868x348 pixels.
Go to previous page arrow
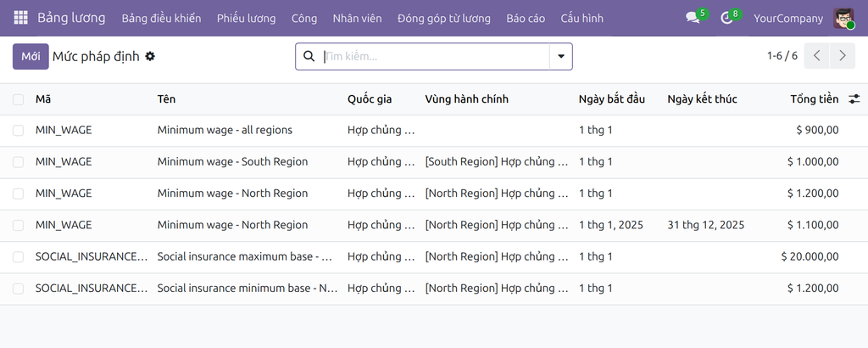(x=816, y=56)
